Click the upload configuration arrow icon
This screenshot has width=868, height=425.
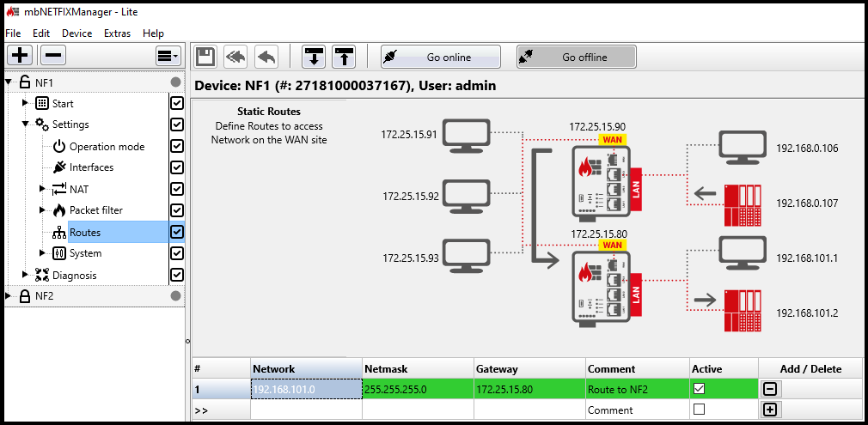(x=344, y=57)
